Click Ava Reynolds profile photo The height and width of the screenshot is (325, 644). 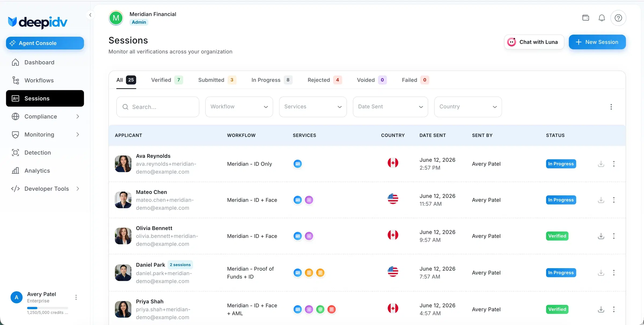point(123,164)
